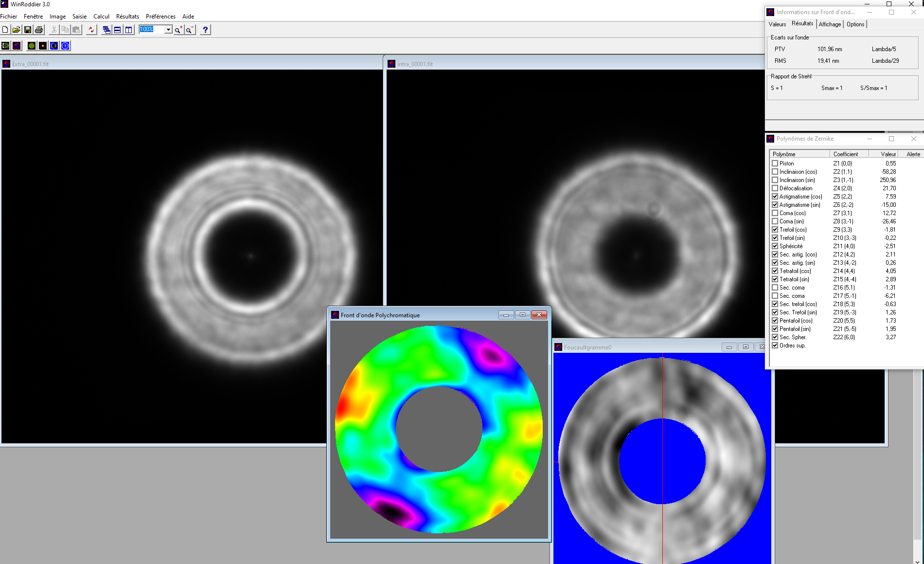Click the optical layout icon in the second toolbar

[5, 46]
